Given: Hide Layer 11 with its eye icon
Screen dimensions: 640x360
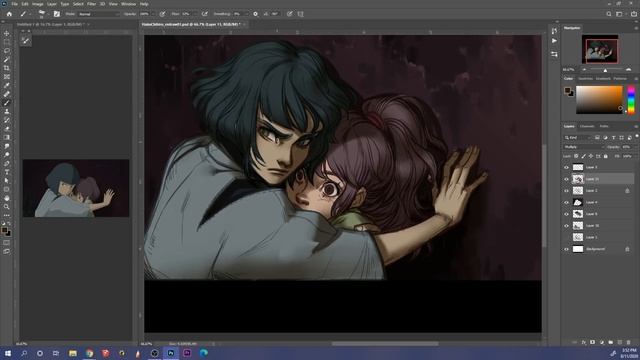Looking at the screenshot, I should click(x=566, y=179).
